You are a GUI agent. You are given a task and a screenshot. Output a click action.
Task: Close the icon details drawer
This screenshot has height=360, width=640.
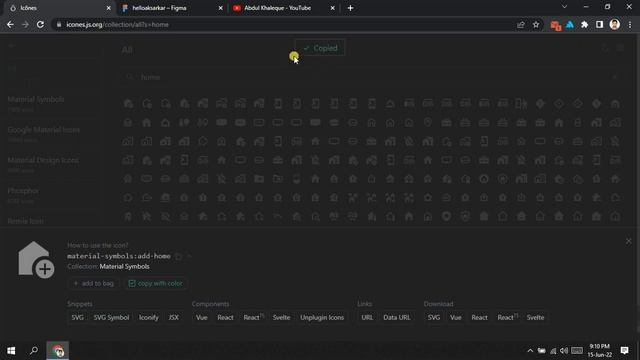(629, 241)
